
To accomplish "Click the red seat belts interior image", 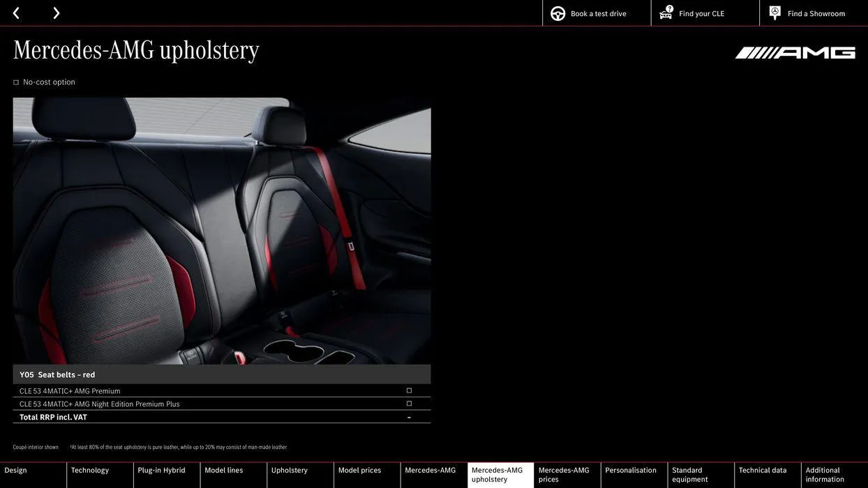I will click(222, 230).
